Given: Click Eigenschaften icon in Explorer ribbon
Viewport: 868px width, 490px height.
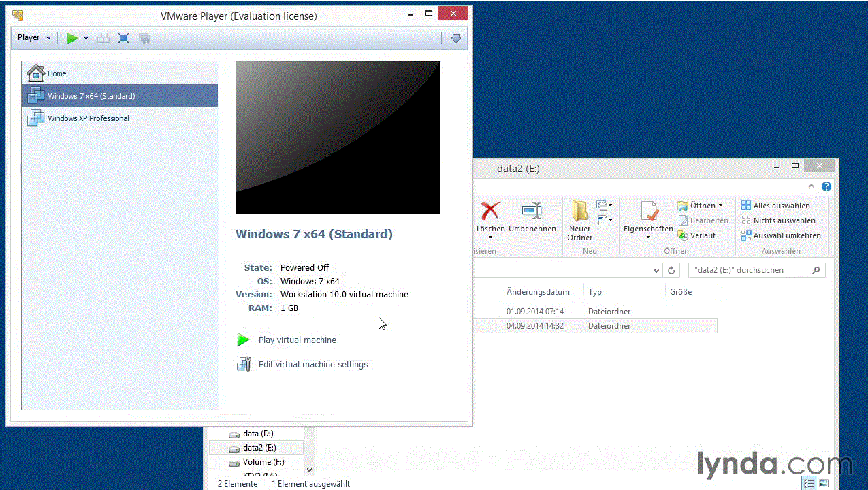Looking at the screenshot, I should coord(649,212).
